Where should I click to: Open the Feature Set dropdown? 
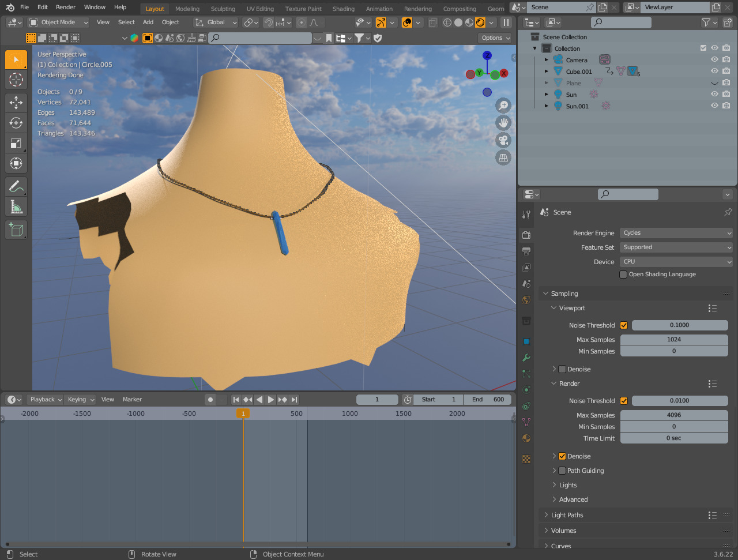tap(676, 247)
